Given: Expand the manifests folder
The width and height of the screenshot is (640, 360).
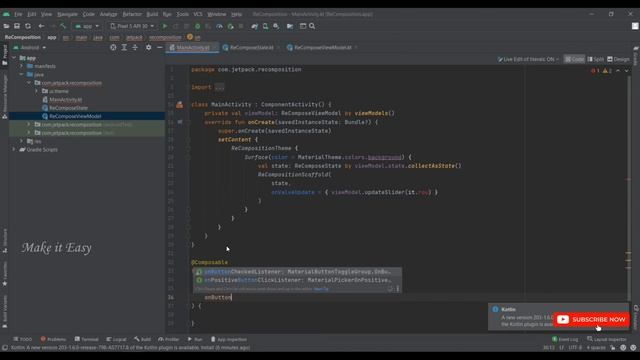Looking at the screenshot, I should [x=22, y=66].
